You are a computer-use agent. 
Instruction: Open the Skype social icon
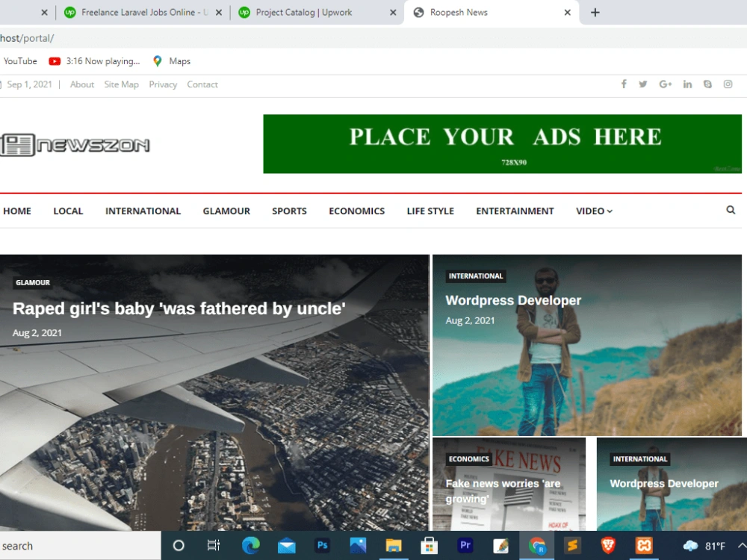pyautogui.click(x=707, y=84)
